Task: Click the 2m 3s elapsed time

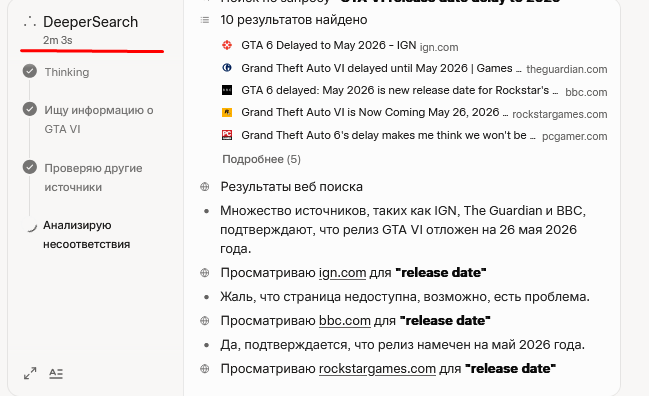Action: pyautogui.click(x=58, y=40)
